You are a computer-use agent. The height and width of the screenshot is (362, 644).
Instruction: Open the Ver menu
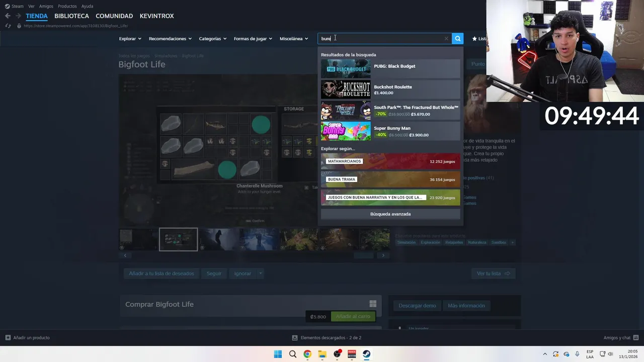coord(31,6)
